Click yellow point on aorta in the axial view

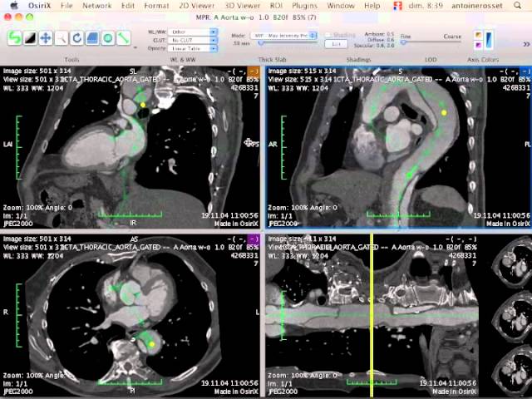click(x=152, y=344)
